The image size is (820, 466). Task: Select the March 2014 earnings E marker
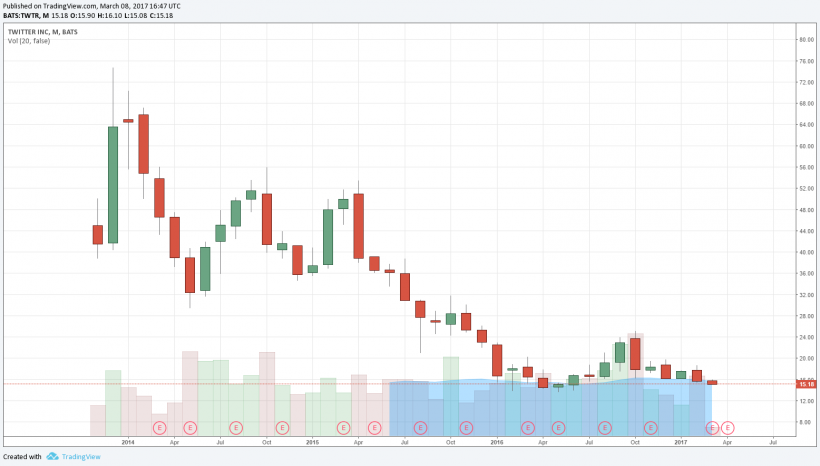coord(160,428)
